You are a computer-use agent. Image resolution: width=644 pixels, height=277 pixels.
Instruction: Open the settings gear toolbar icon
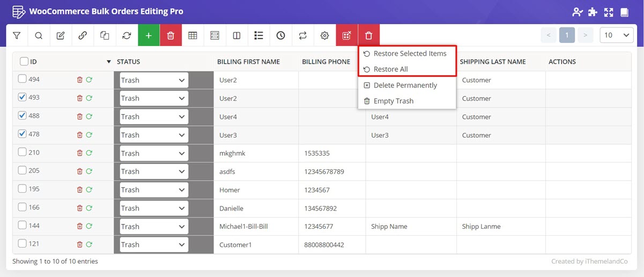(324, 35)
